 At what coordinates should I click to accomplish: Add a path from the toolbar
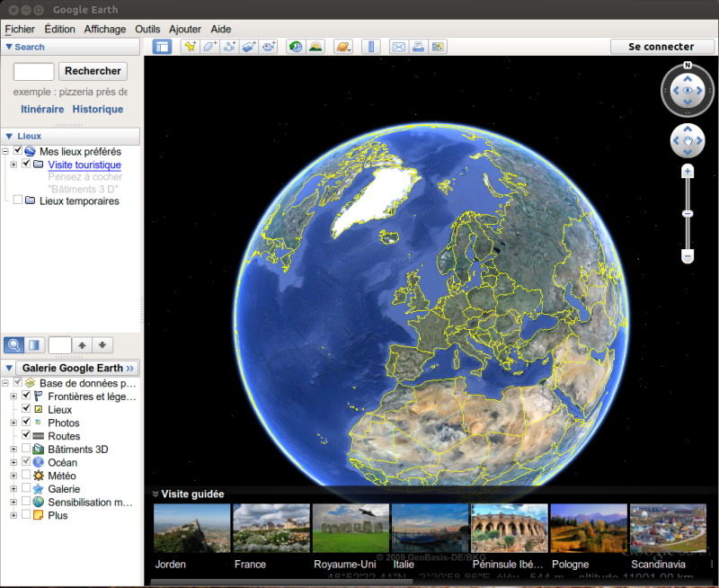[229, 47]
